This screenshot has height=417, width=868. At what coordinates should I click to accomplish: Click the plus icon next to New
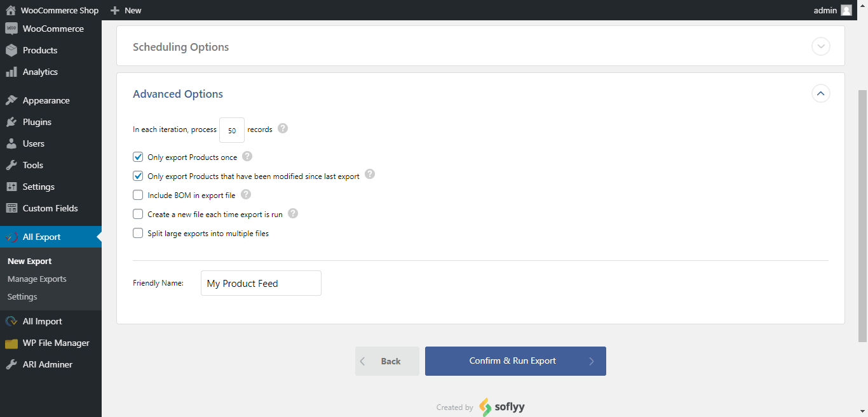tap(114, 10)
